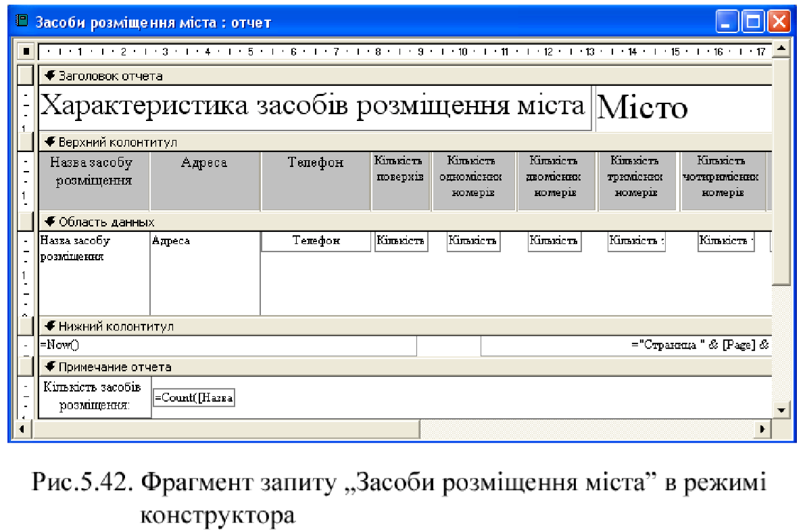Select the 'Адреса' header label
Screen dimensions: 797x532
pyautogui.click(x=205, y=181)
